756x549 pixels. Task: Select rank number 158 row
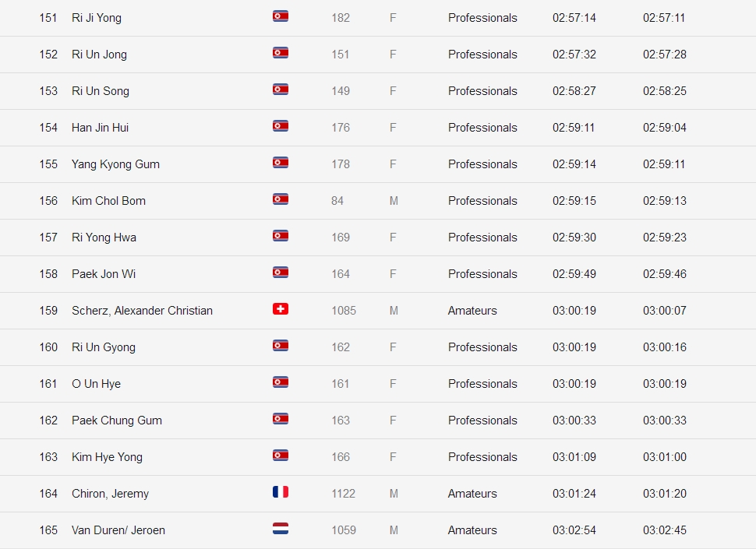pos(48,274)
